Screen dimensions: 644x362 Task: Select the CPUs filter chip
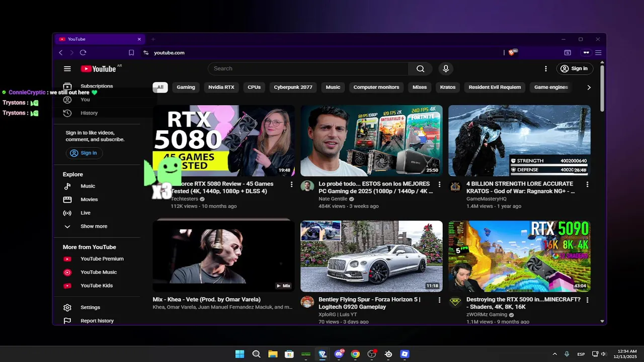(x=254, y=87)
